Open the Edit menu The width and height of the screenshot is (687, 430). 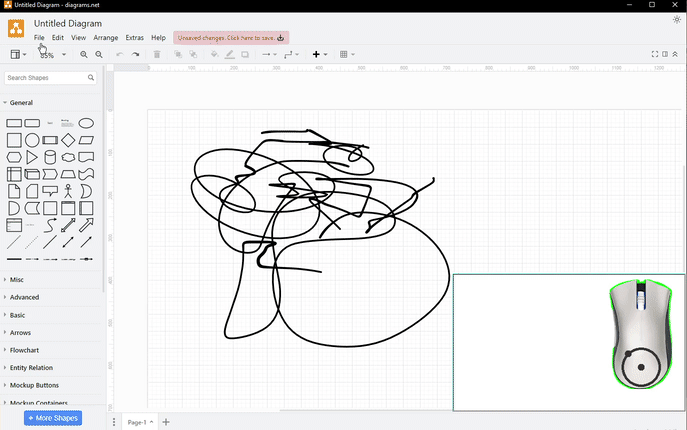click(x=58, y=38)
